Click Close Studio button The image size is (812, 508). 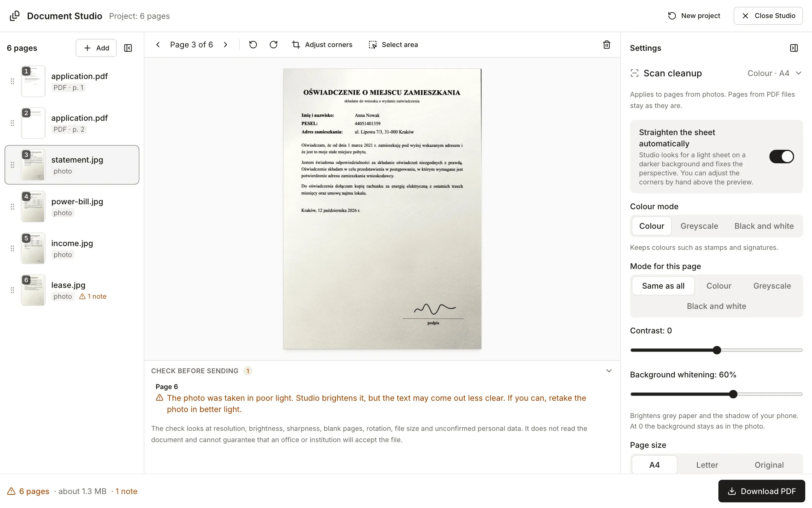[x=768, y=16]
